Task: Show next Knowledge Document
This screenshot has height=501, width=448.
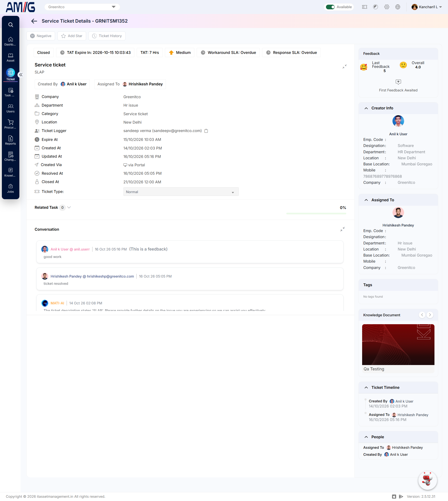Action: (x=430, y=315)
